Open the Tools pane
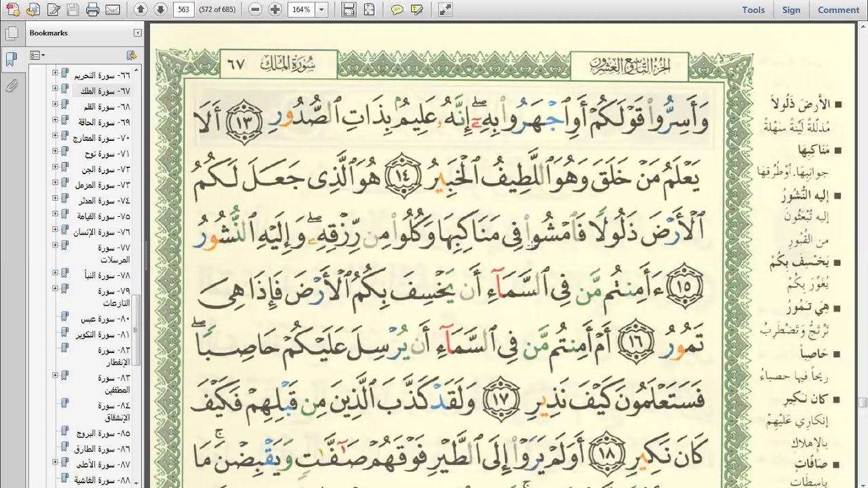868x488 pixels. [753, 9]
